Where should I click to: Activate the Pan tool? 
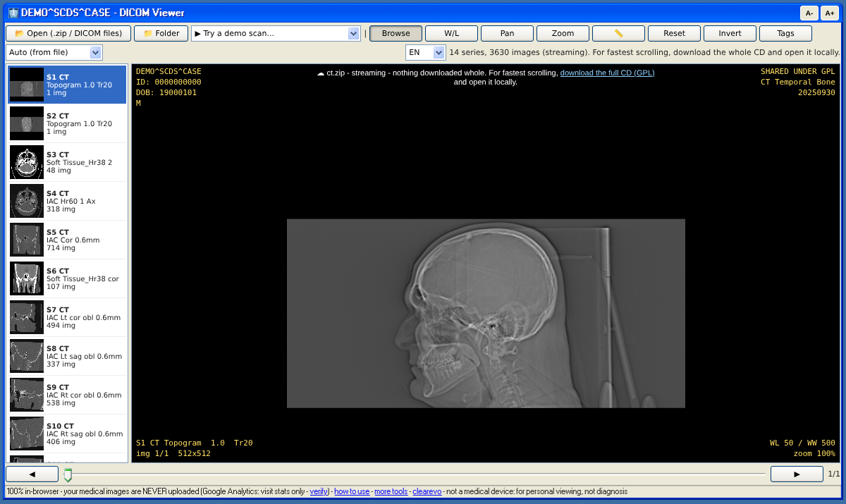coord(508,33)
